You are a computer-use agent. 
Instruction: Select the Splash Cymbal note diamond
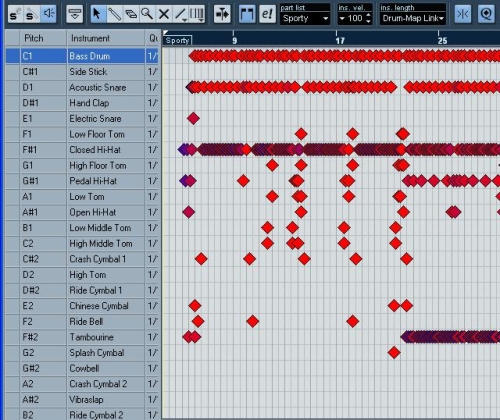[394, 353]
